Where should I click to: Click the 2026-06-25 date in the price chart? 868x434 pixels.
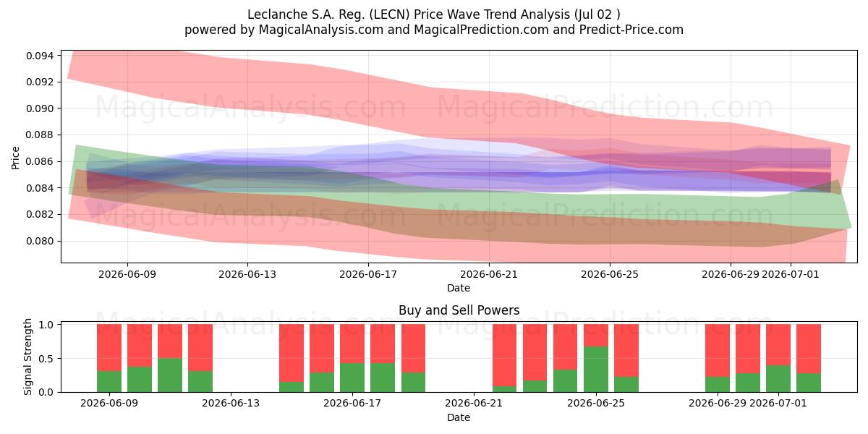pos(609,274)
